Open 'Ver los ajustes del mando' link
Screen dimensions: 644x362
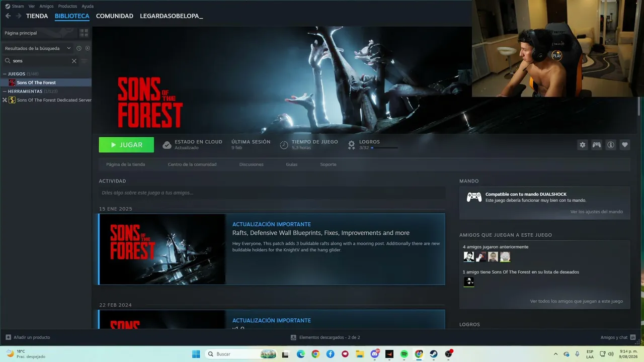(597, 212)
